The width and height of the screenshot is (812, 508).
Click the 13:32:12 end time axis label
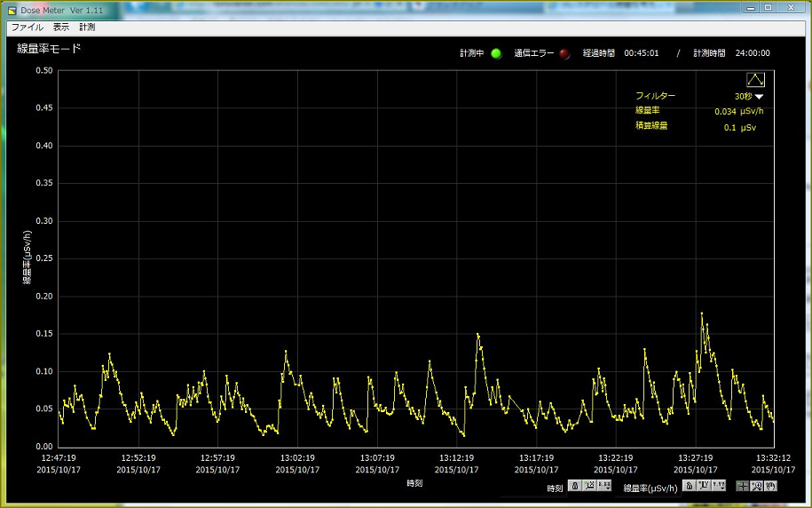tap(773, 458)
